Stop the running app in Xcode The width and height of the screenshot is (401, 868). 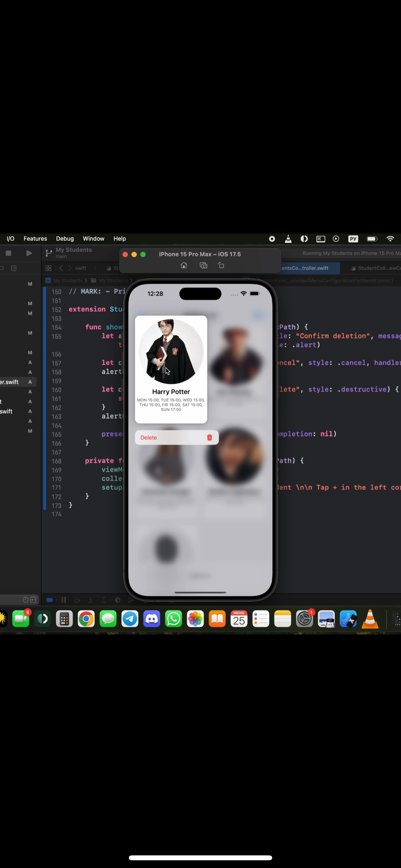(x=9, y=253)
